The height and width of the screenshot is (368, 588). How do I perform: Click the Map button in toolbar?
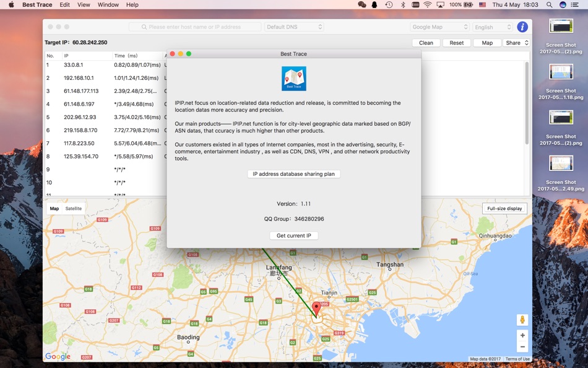pyautogui.click(x=487, y=43)
